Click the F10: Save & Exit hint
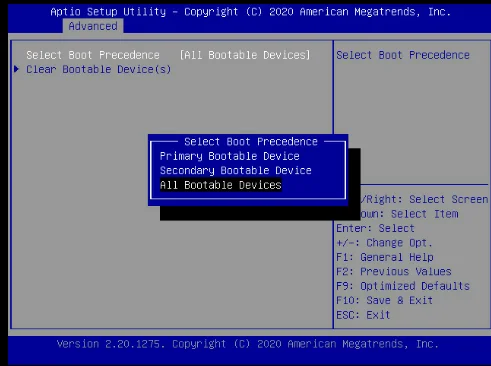 384,300
